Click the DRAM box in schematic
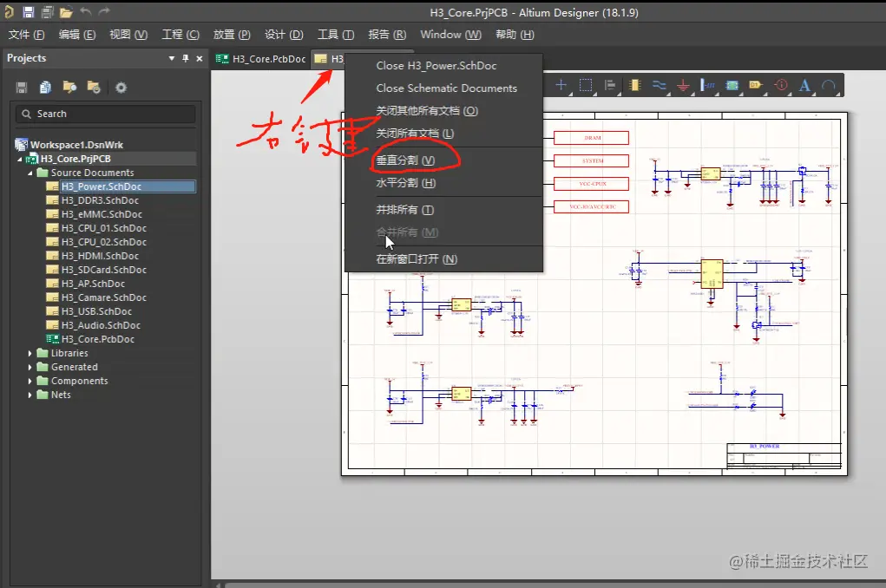 [591, 138]
